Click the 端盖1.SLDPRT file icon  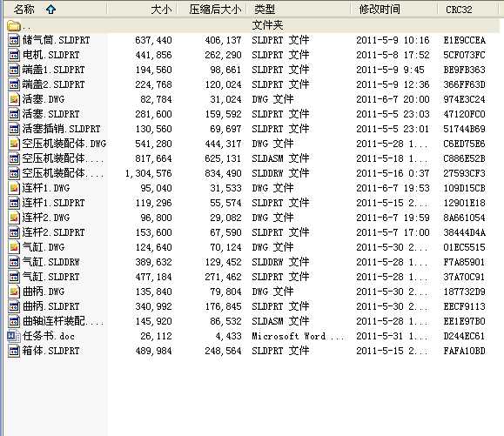(x=14, y=70)
